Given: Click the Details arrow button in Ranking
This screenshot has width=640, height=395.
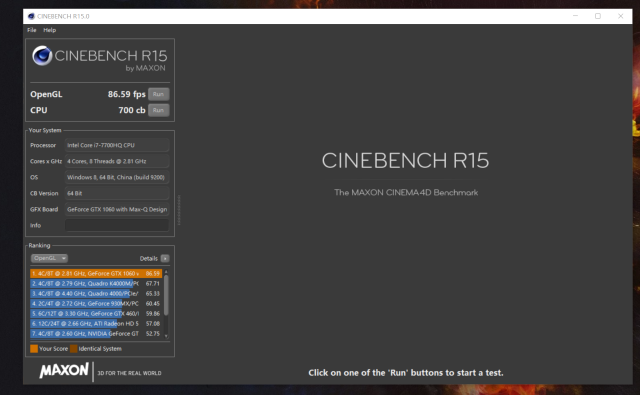Looking at the screenshot, I should pos(165,258).
